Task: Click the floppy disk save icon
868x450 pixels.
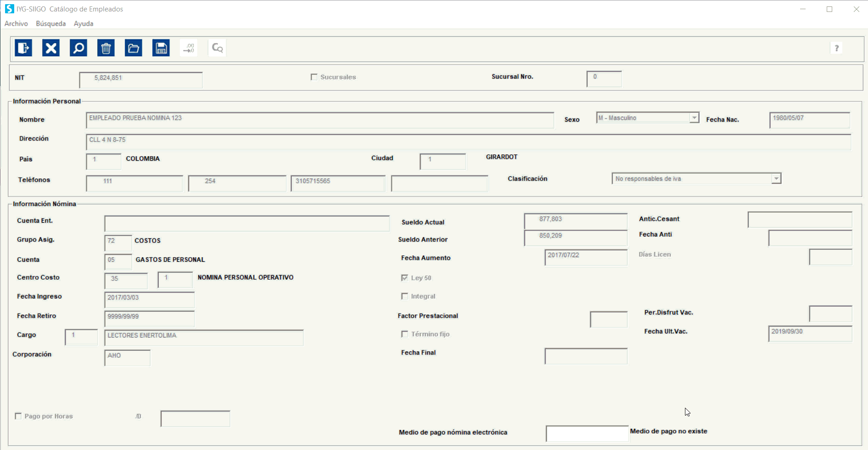Action: [x=161, y=48]
